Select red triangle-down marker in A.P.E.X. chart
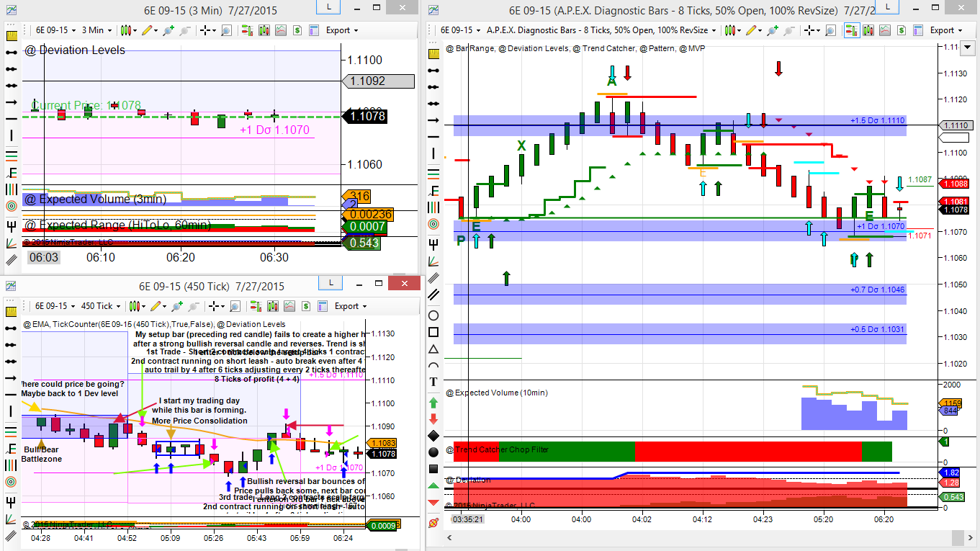Screen dimensions: 980x551 pyautogui.click(x=433, y=502)
